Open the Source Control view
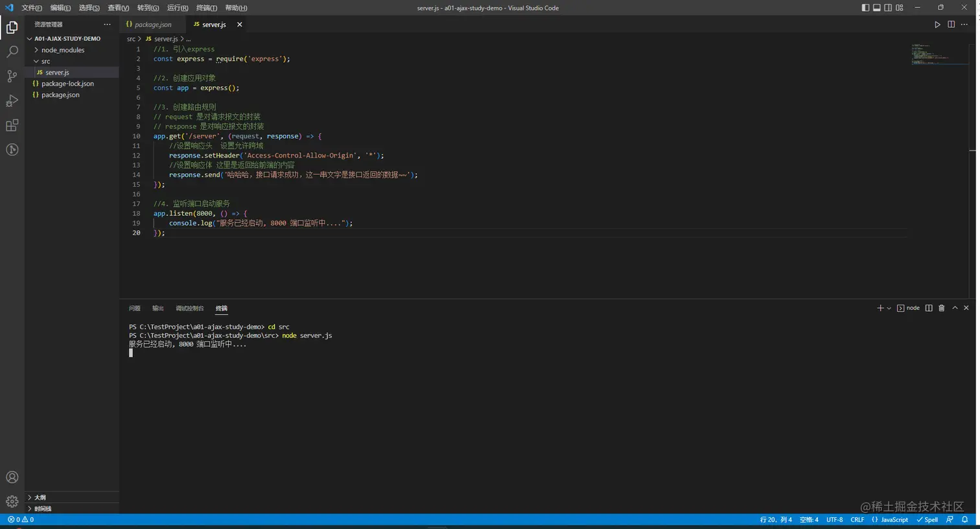 pos(12,76)
